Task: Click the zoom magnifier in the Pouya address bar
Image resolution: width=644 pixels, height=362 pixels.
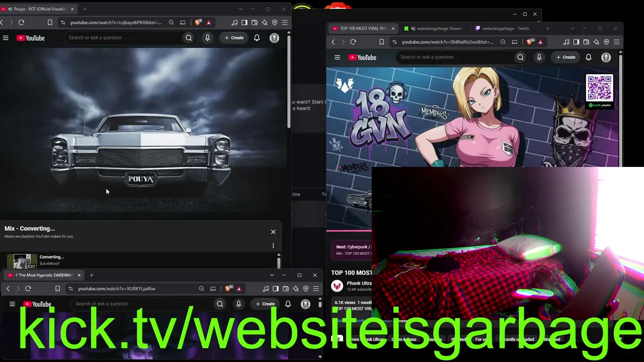Action: [x=172, y=22]
